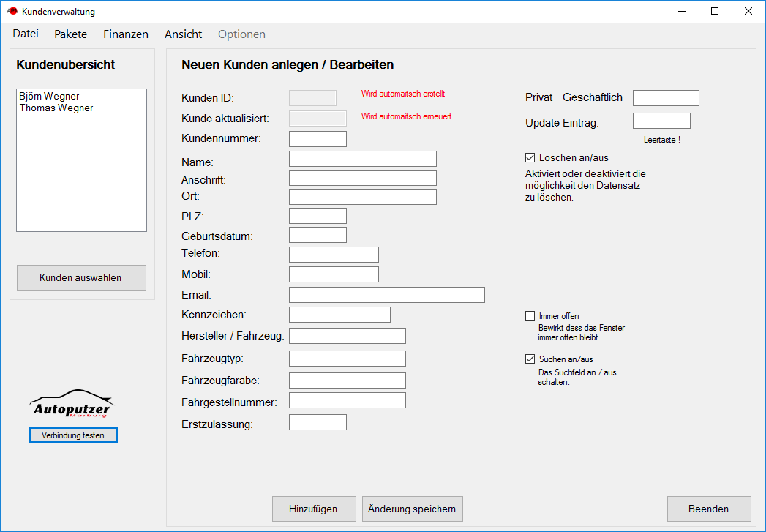Image resolution: width=766 pixels, height=532 pixels.
Task: Select Thomas Wegner in customer list
Action: pyautogui.click(x=56, y=108)
